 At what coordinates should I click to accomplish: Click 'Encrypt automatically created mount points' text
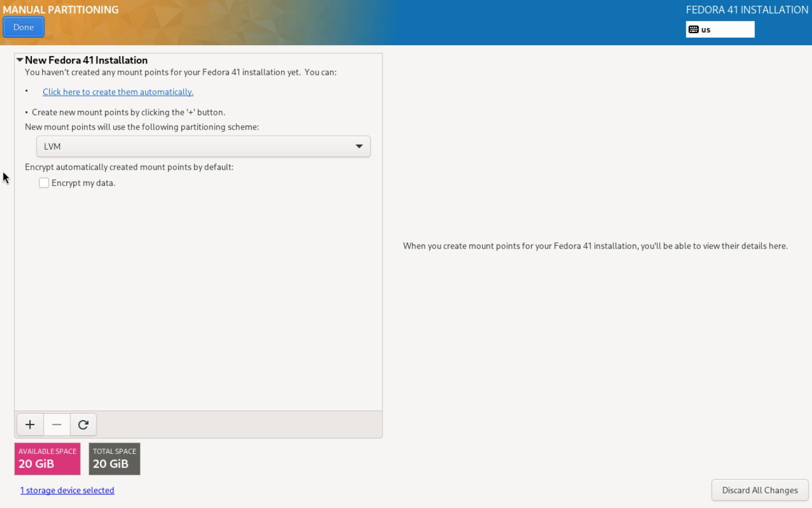[130, 167]
